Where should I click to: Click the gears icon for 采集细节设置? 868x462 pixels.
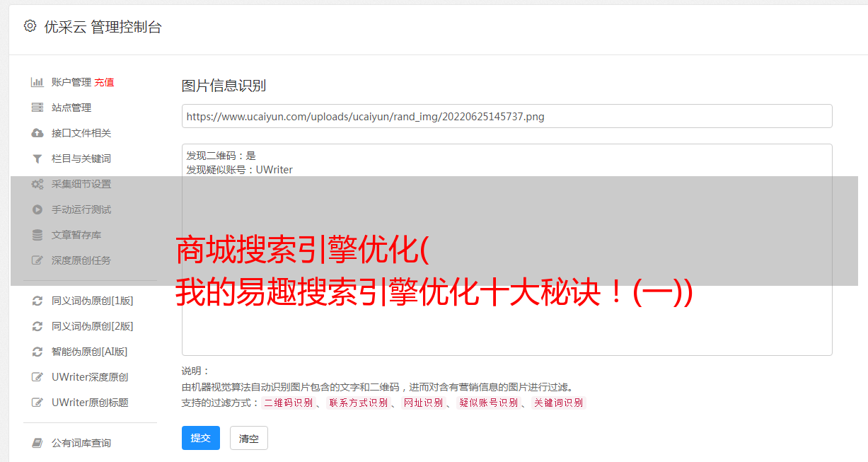37,184
